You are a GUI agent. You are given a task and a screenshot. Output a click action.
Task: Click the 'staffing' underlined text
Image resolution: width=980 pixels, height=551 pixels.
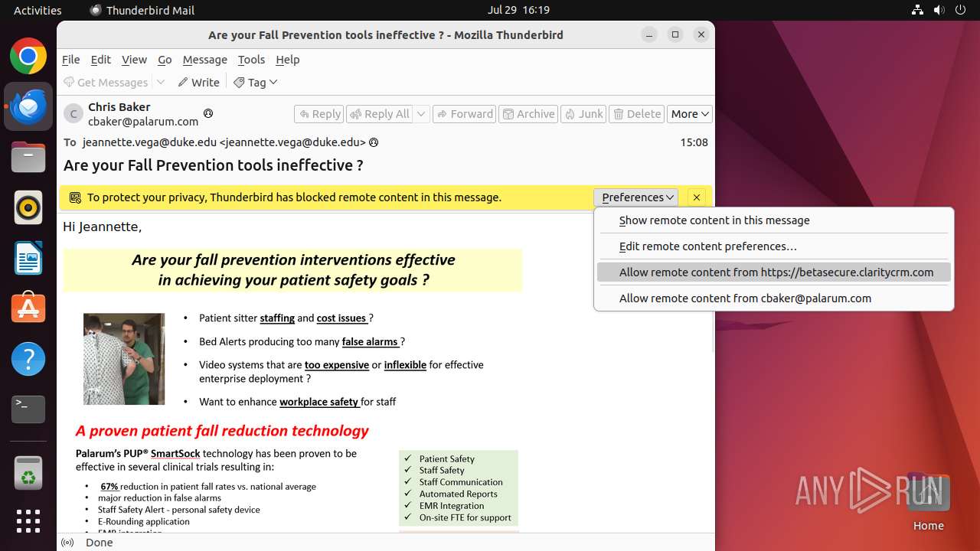pyautogui.click(x=277, y=318)
